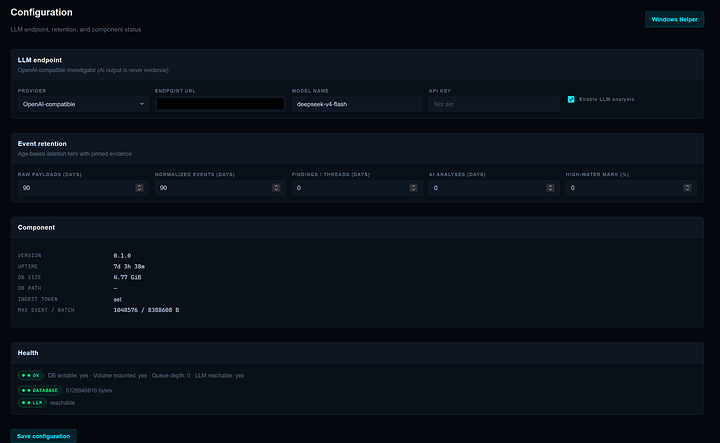Click the Normalized Events days field
The image size is (720, 443).
(x=220, y=188)
